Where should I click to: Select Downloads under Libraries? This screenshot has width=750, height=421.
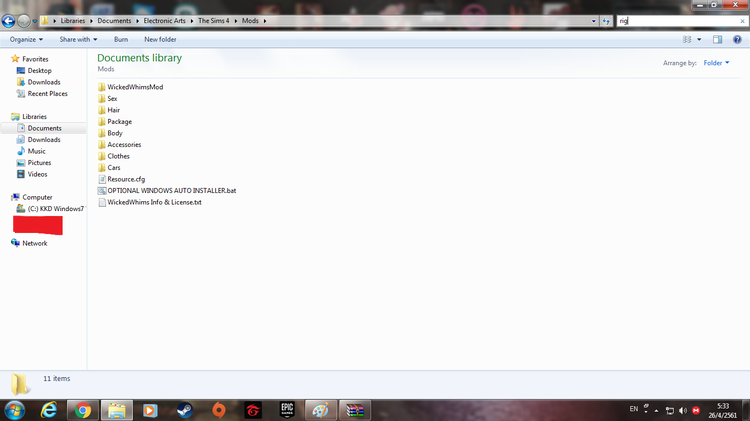coord(44,139)
